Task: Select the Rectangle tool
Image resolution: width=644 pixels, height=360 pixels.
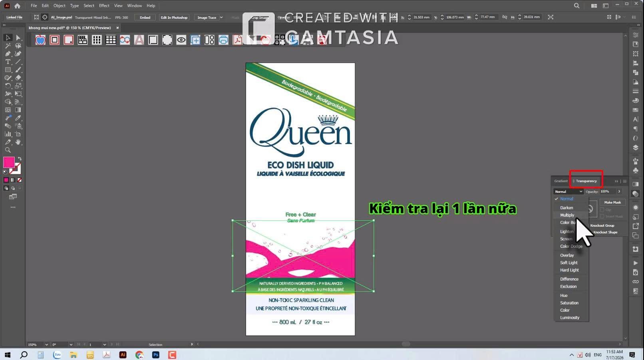Action: click(x=8, y=70)
